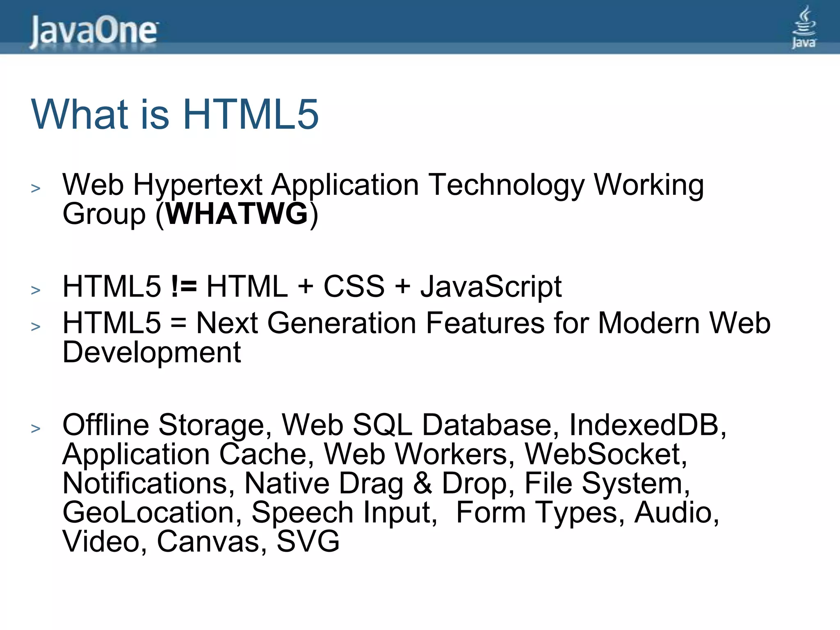This screenshot has width=840, height=630.
Task: Click the bullet arrow beside Next Generation line
Action: pos(36,326)
